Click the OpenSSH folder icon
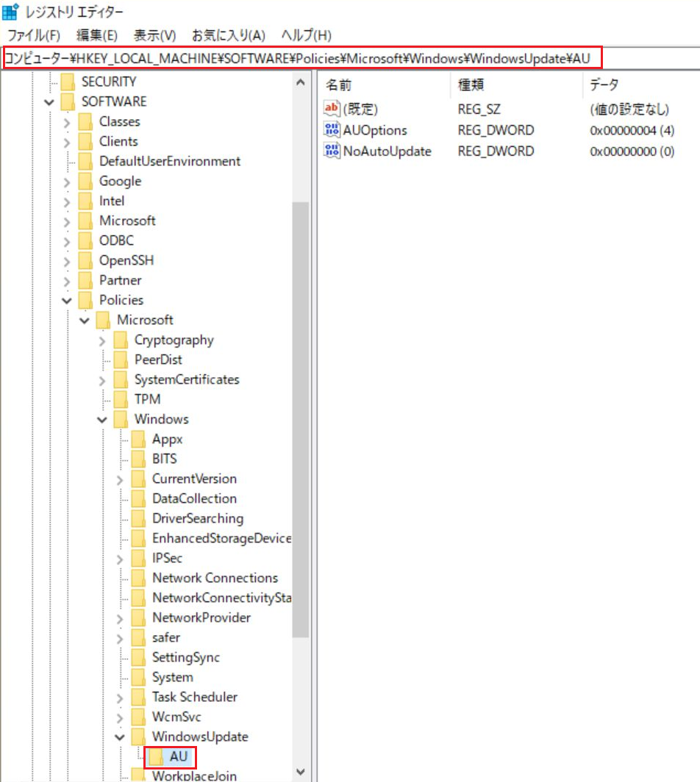Image resolution: width=700 pixels, height=782 pixels. 86,261
